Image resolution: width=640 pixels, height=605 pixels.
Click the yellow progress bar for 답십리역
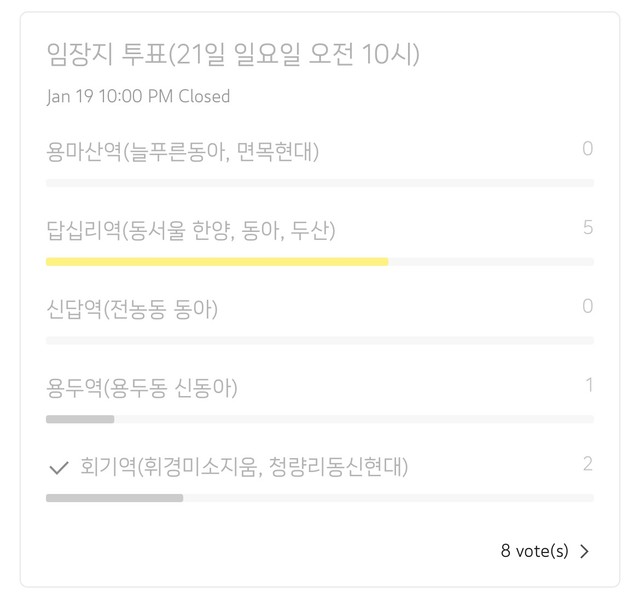(217, 262)
